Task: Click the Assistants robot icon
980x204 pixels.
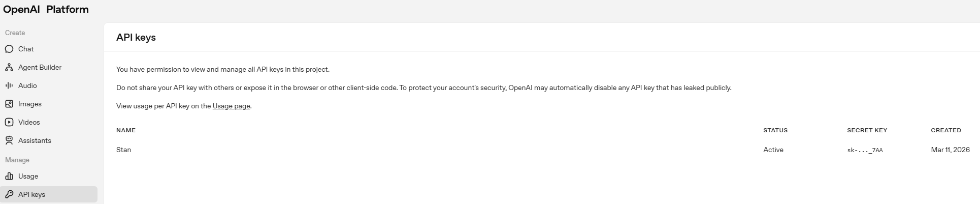Action: pyautogui.click(x=9, y=140)
